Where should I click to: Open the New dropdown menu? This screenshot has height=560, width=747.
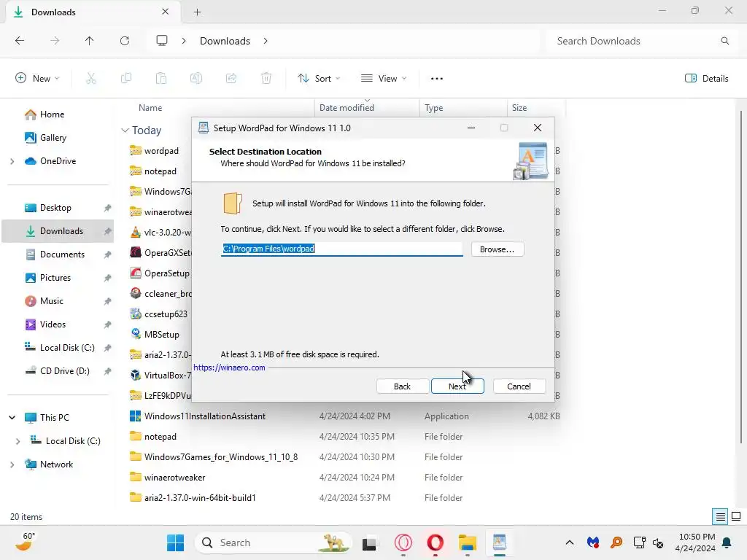[37, 78]
